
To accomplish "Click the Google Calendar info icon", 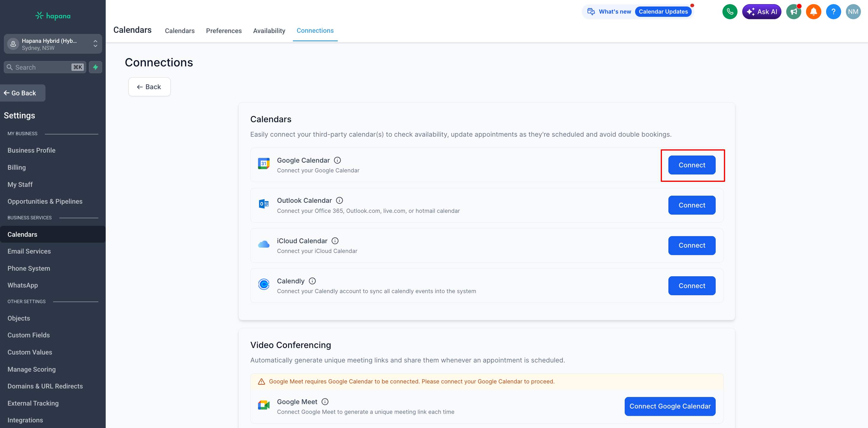I will pyautogui.click(x=337, y=160).
